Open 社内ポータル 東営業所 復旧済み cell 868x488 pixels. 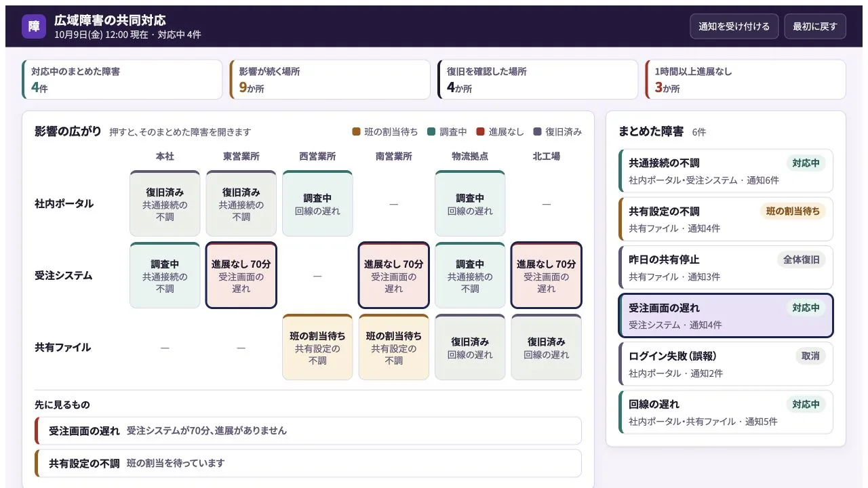coord(241,203)
